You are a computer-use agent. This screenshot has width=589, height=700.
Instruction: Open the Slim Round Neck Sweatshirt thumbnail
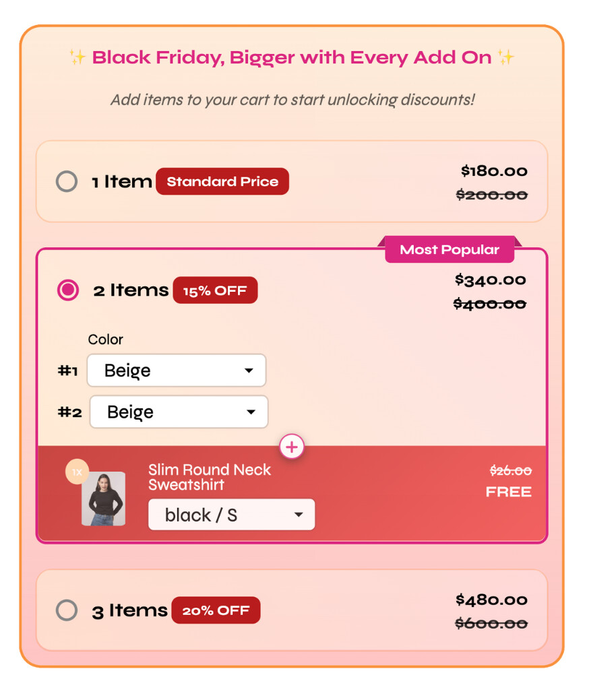(103, 499)
